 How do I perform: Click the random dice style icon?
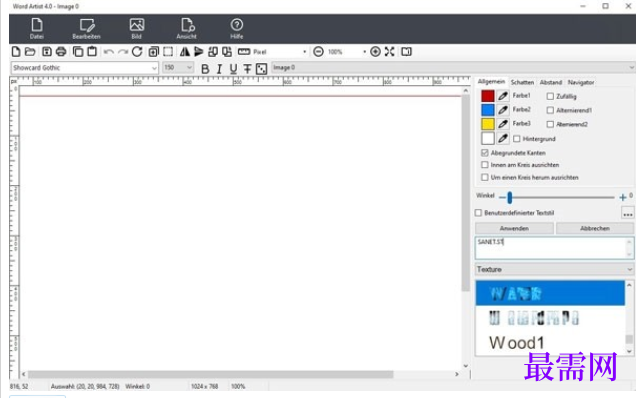[x=262, y=69]
